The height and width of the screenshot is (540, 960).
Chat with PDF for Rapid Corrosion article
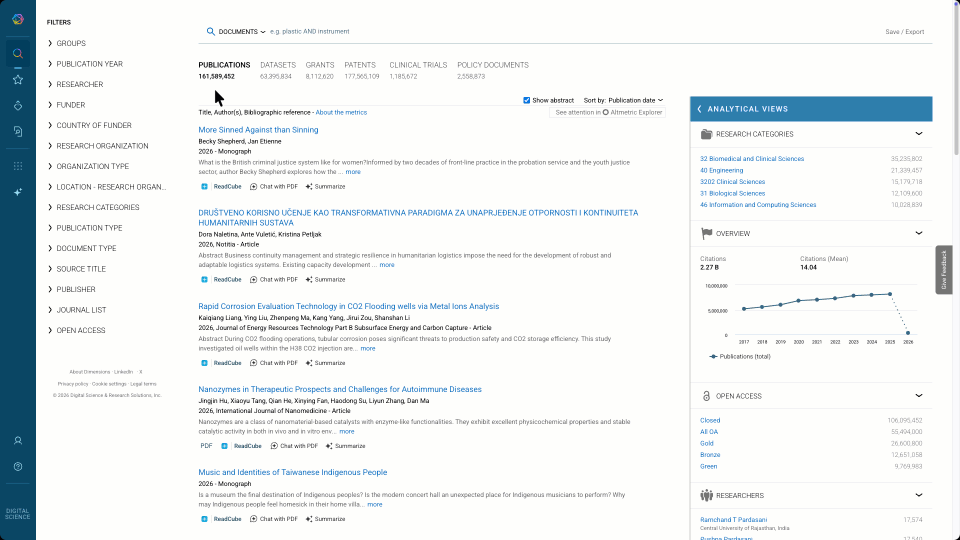274,363
